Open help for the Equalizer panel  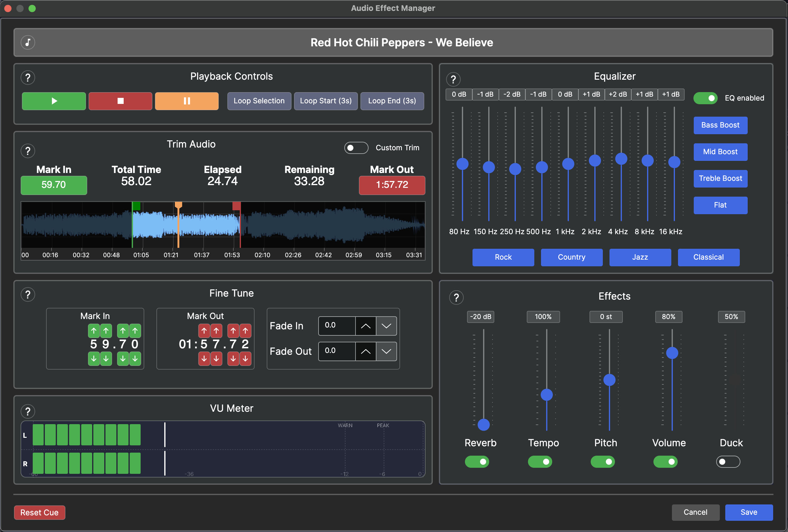(x=453, y=79)
